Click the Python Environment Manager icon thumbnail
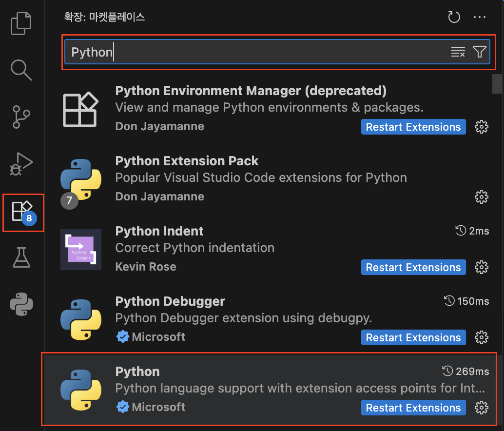 coord(80,110)
